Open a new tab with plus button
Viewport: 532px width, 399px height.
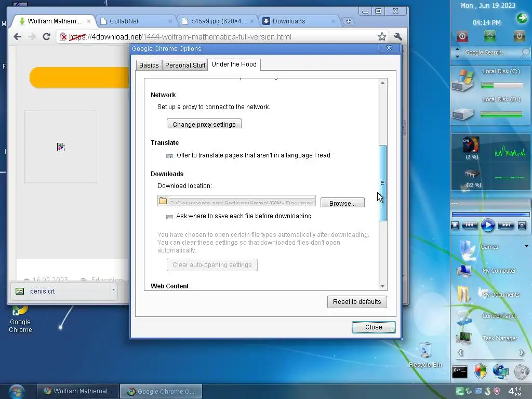click(x=348, y=21)
